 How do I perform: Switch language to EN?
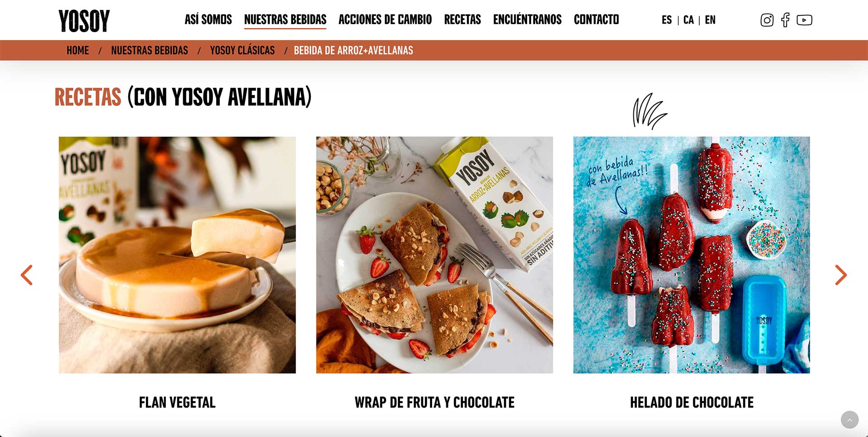710,20
